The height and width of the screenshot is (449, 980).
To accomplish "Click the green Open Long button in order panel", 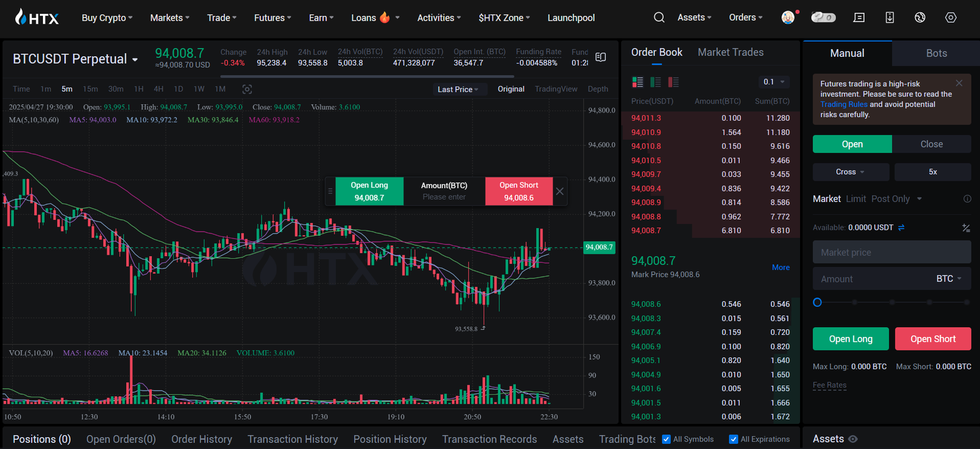I will pos(851,339).
